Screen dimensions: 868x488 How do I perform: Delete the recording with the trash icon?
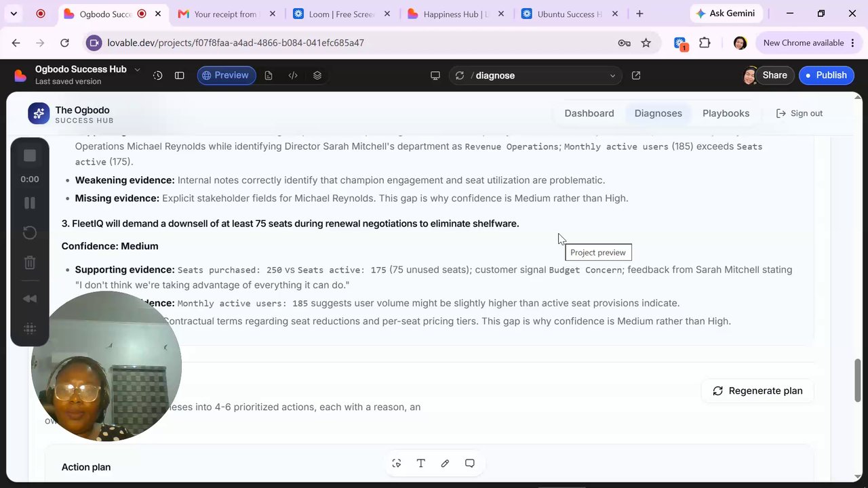pos(30,263)
